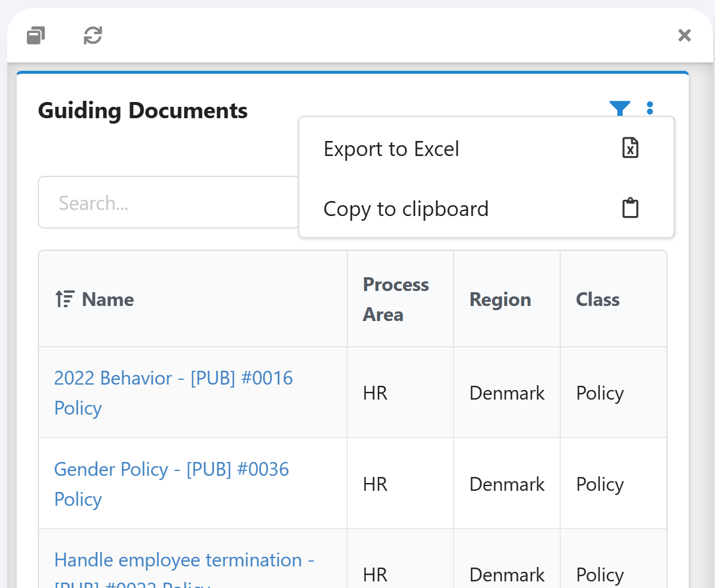The image size is (715, 588).
Task: Choose Export to Excel from the menu
Action: pyautogui.click(x=391, y=149)
